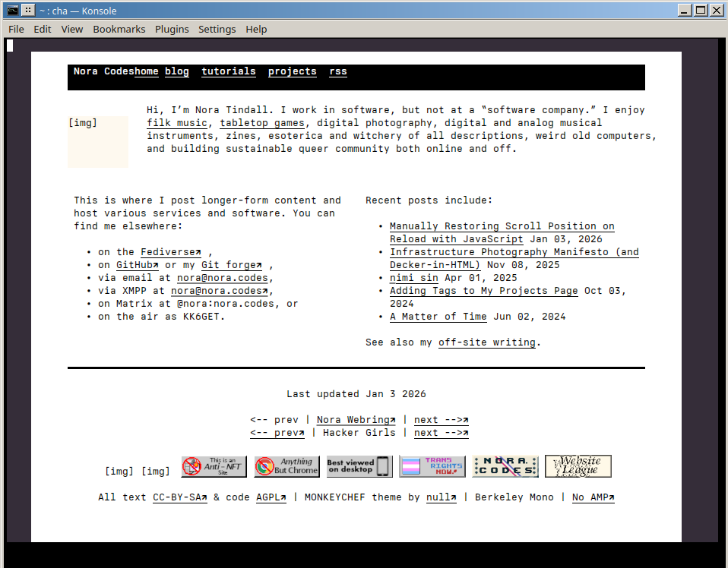Open the Settings menu
The width and height of the screenshot is (728, 568).
217,29
